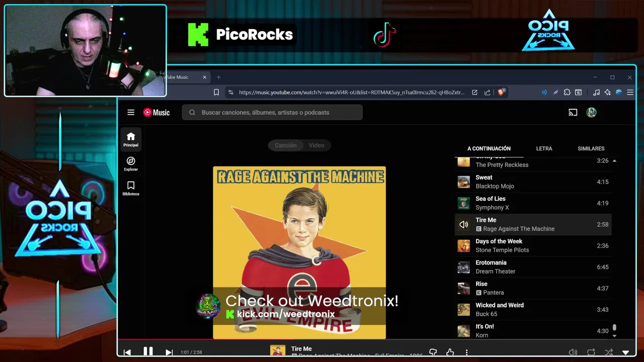Play Sweat by Blacktop Mojo
Screen dimensions: 644x362
(533, 182)
